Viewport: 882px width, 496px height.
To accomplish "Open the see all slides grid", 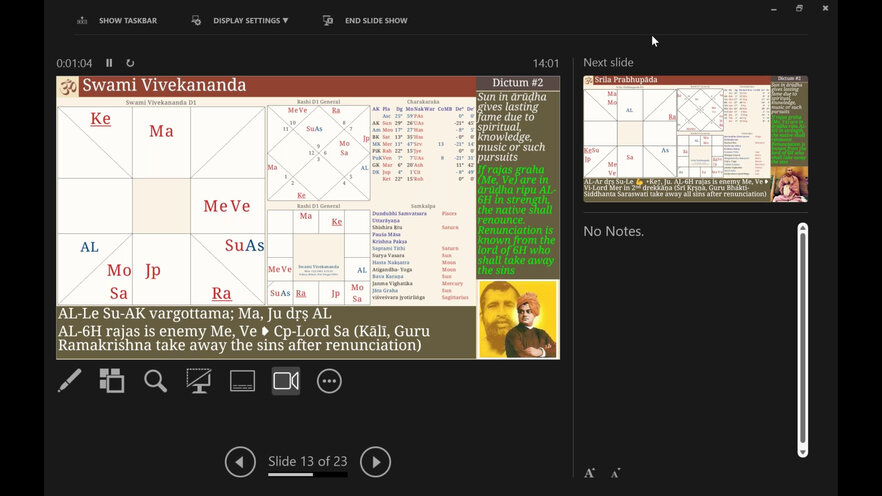I will pyautogui.click(x=112, y=381).
